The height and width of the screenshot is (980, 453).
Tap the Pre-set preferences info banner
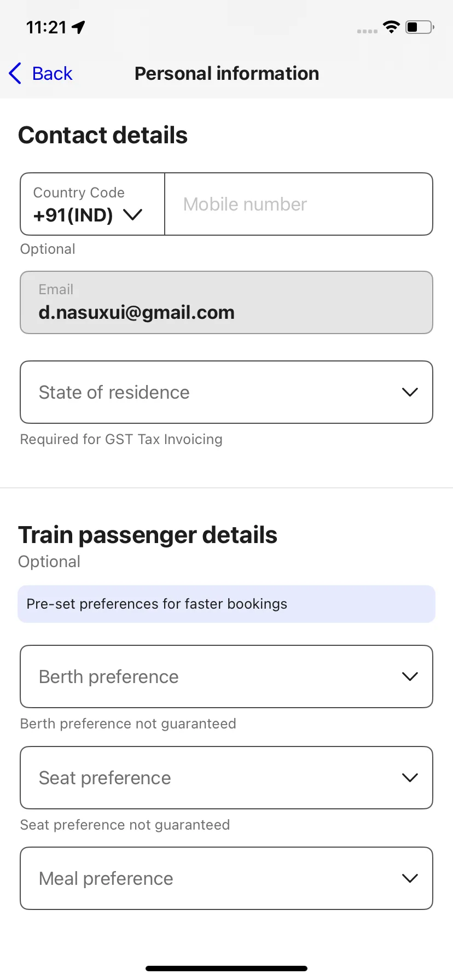coord(226,604)
